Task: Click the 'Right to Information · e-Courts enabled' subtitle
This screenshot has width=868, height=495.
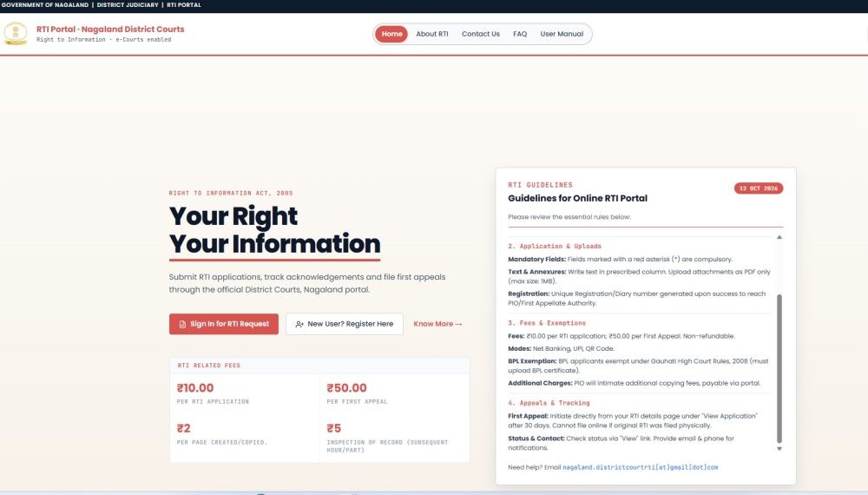Action: (x=103, y=40)
